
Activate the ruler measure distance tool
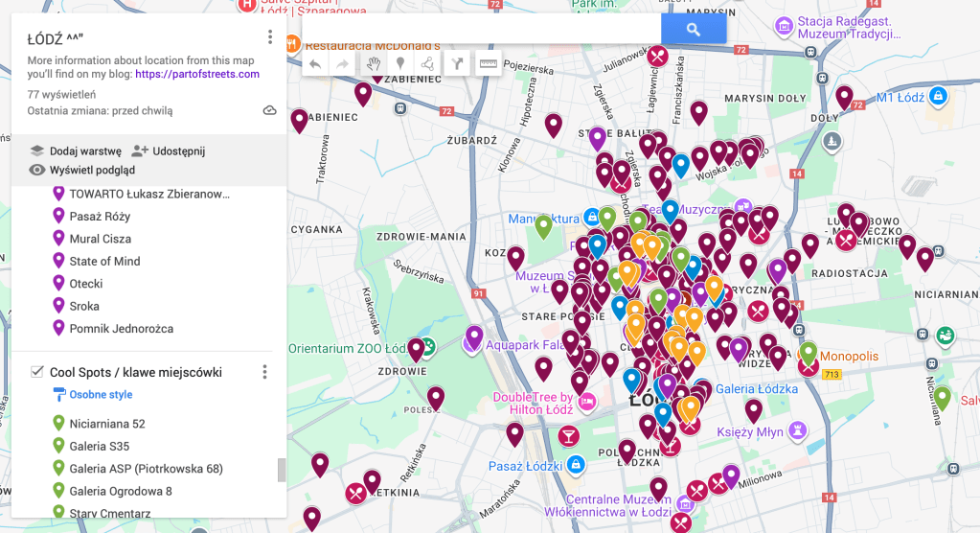[489, 64]
